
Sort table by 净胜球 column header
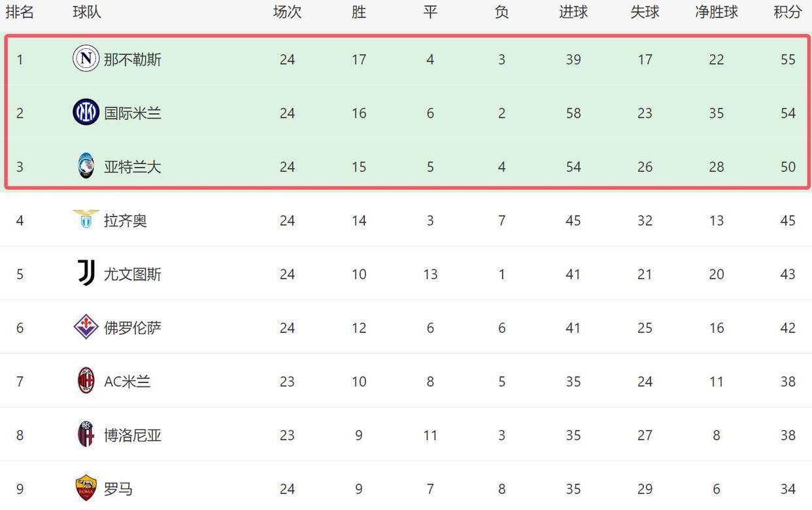[x=716, y=12]
